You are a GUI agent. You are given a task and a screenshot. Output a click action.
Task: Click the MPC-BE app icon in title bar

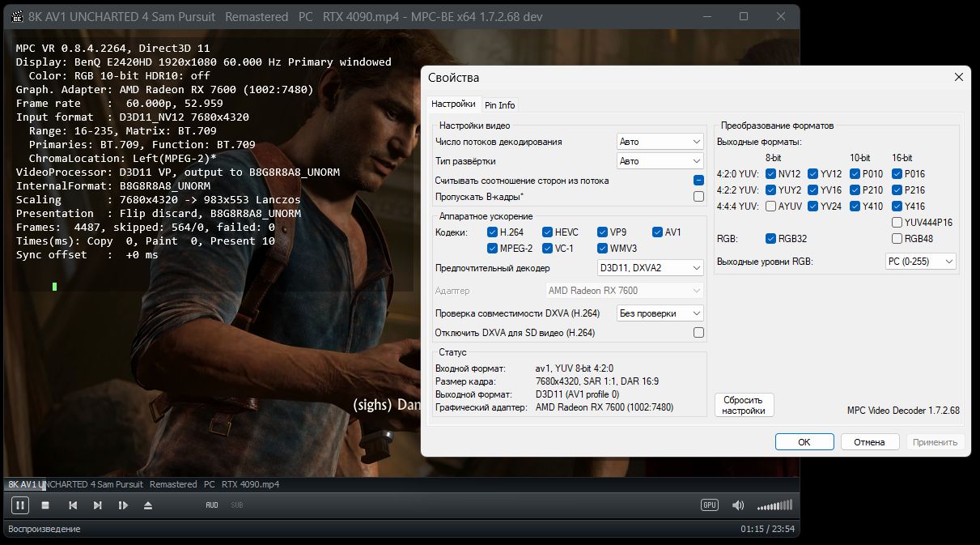[16, 16]
